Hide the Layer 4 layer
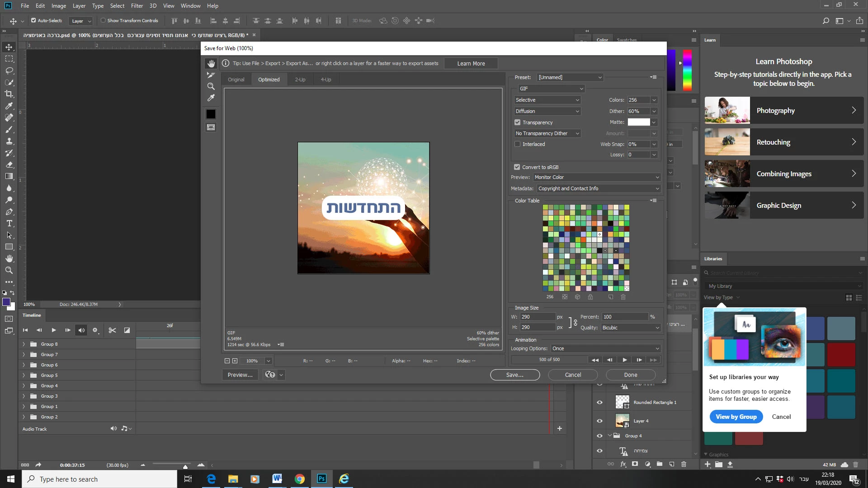This screenshot has height=488, width=868. (599, 421)
